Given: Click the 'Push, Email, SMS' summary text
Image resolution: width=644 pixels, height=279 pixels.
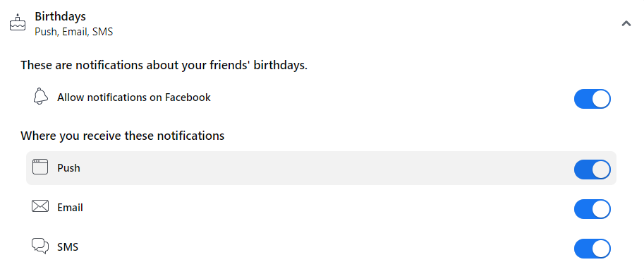Looking at the screenshot, I should pos(73,32).
